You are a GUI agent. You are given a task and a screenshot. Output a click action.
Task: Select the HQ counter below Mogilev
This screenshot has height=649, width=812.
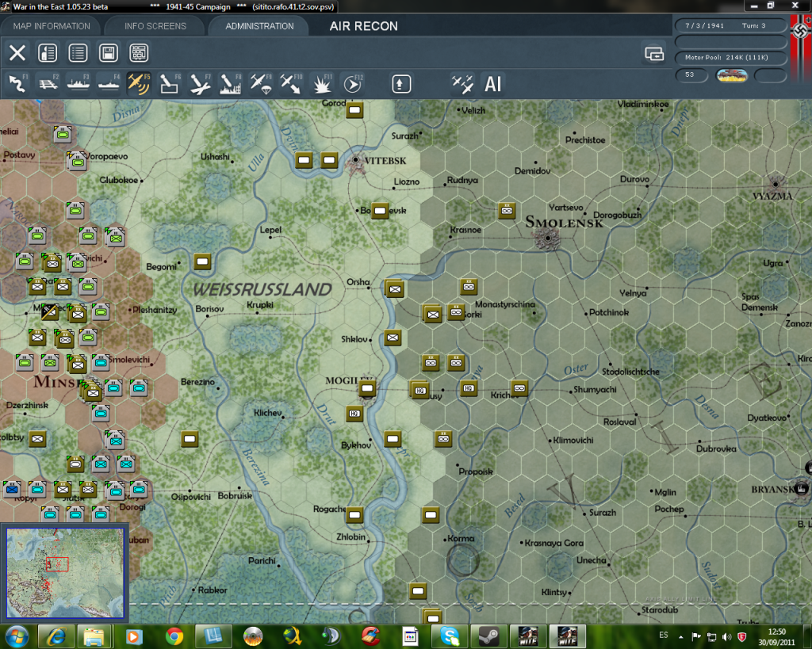(x=354, y=414)
